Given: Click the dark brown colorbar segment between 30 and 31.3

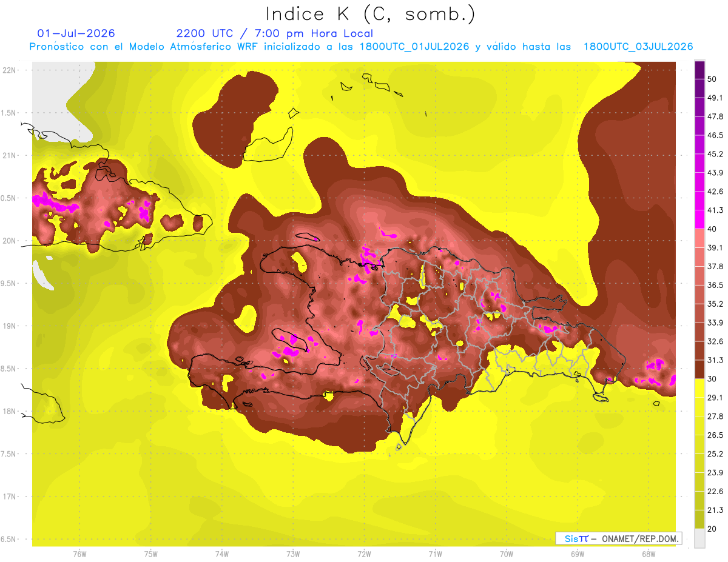Looking at the screenshot, I should (x=699, y=370).
